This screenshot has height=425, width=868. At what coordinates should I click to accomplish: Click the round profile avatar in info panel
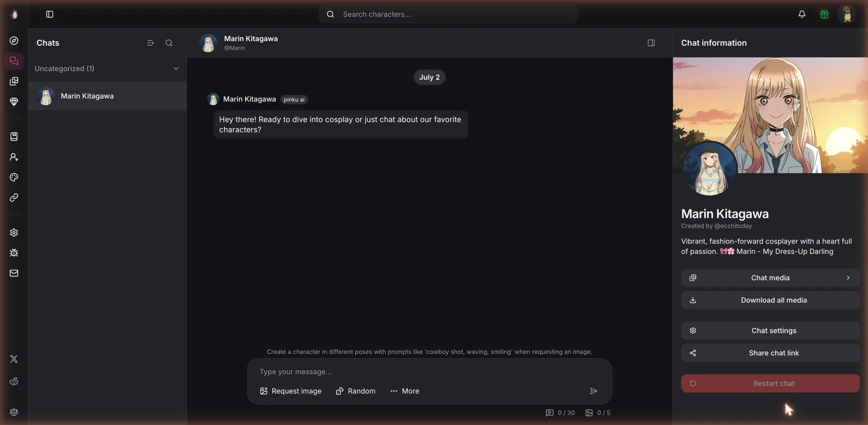pos(710,168)
